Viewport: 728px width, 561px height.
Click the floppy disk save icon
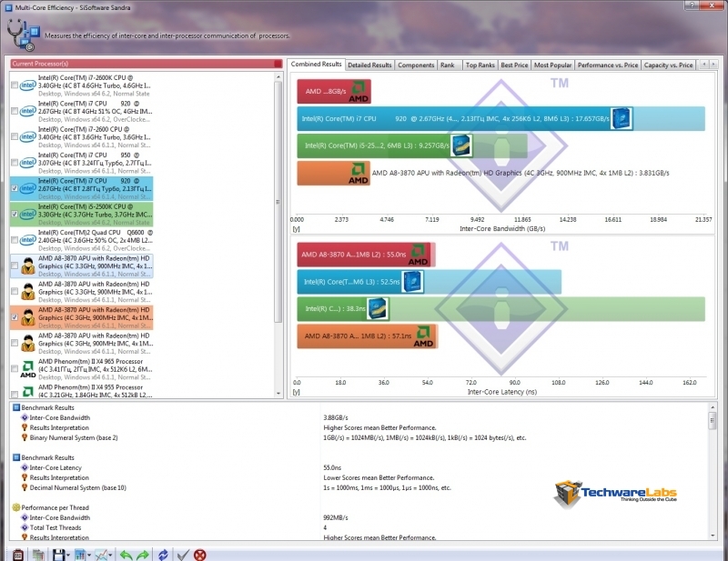[57, 554]
